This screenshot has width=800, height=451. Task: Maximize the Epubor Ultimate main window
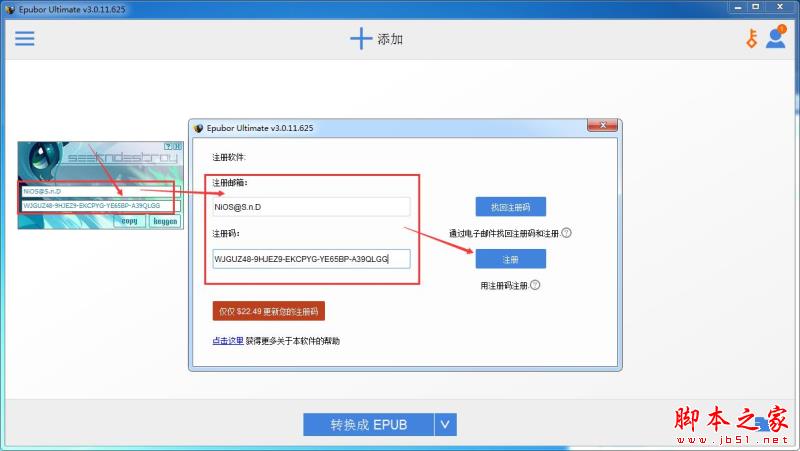tap(756, 7)
